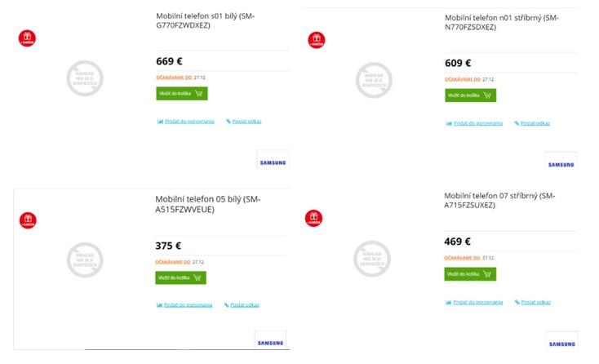The image size is (599, 364).
Task: Add the 669 € phone to cart
Action: [x=182, y=94]
